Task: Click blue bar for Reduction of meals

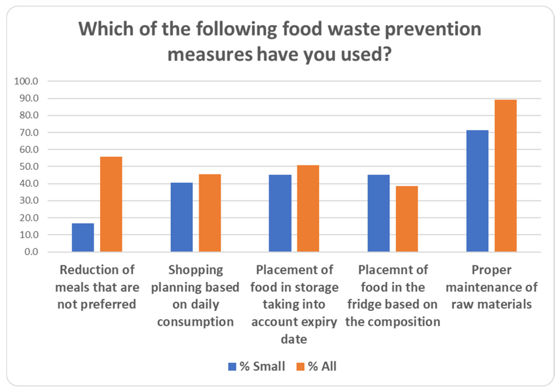Action: click(83, 237)
